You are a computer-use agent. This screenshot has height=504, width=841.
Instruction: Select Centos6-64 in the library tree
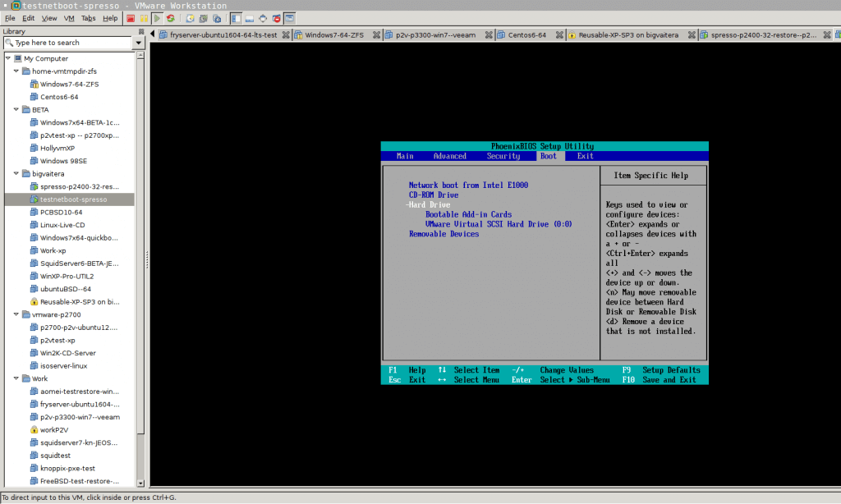click(59, 97)
